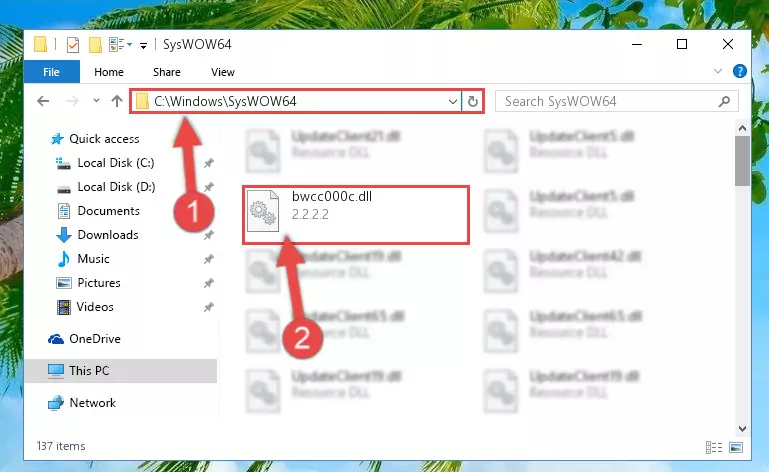Open the recent locations dropdown arrow
The height and width of the screenshot is (472, 769).
pyautogui.click(x=96, y=101)
